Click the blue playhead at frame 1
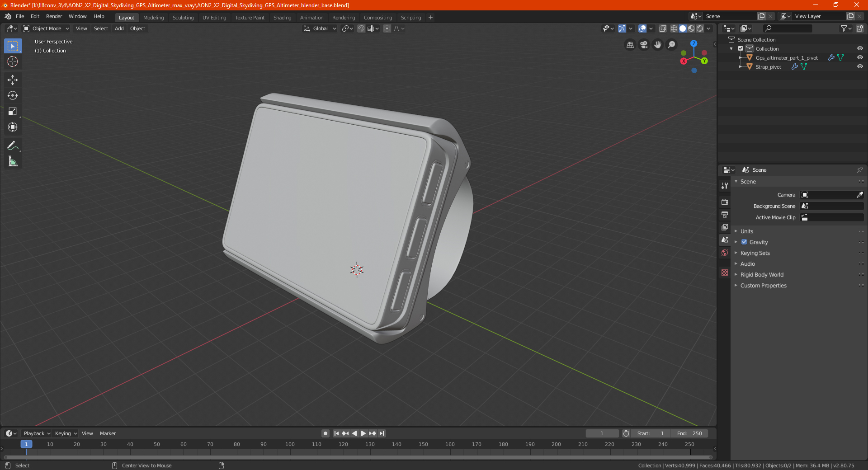868x470 pixels. tap(26, 444)
